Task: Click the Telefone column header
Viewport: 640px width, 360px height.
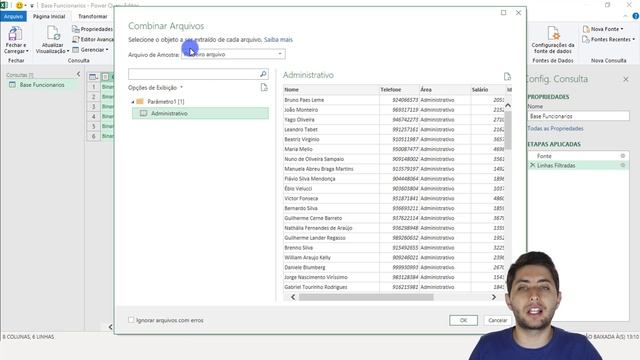Action: click(x=399, y=89)
